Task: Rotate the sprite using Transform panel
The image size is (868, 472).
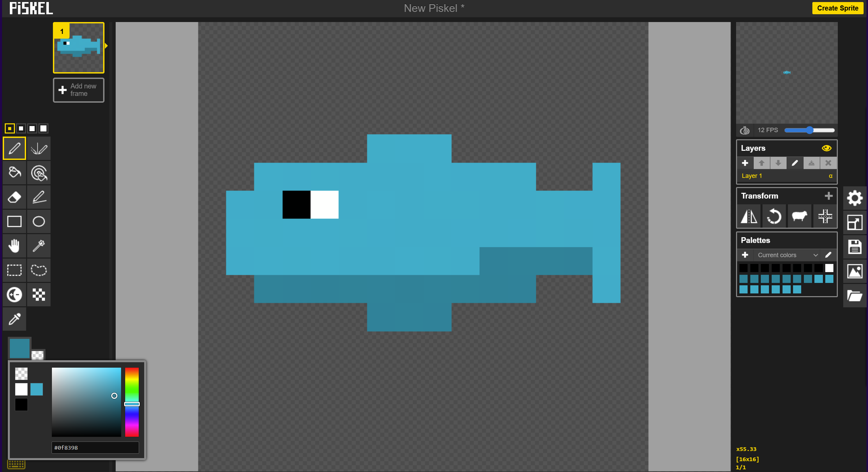Action: pyautogui.click(x=774, y=216)
